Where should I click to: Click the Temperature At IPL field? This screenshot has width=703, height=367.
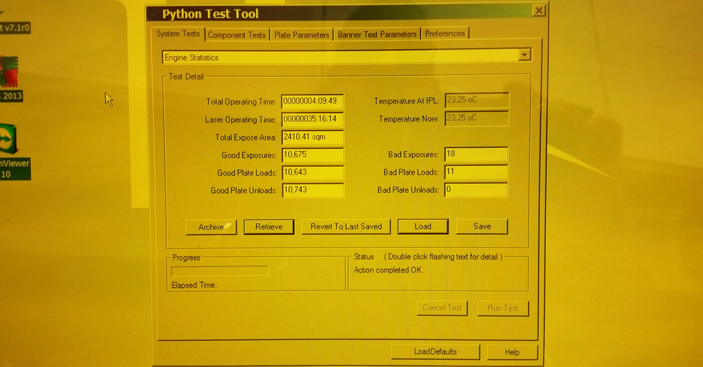477,100
